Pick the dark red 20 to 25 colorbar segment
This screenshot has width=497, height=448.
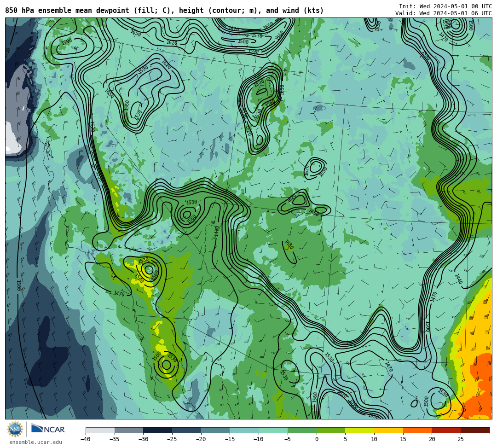[x=446, y=430]
